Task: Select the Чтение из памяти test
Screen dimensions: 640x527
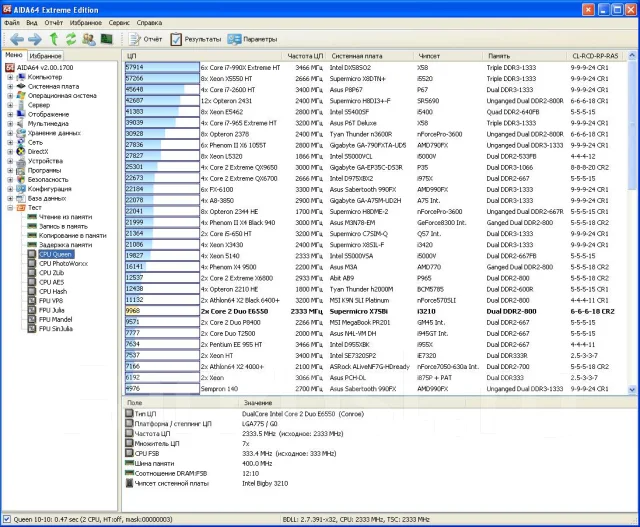Action: point(65,217)
